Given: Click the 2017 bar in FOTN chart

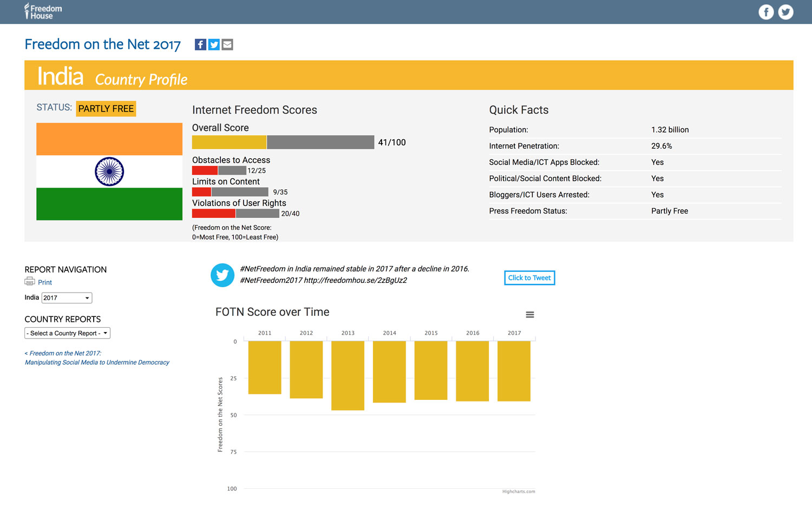Looking at the screenshot, I should coord(514,371).
